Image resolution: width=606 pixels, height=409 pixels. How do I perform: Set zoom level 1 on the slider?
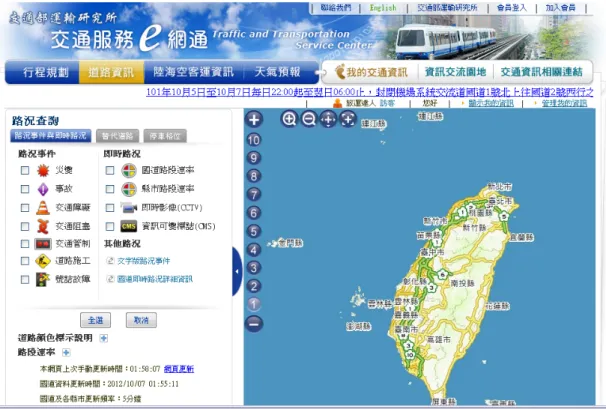pyautogui.click(x=254, y=304)
